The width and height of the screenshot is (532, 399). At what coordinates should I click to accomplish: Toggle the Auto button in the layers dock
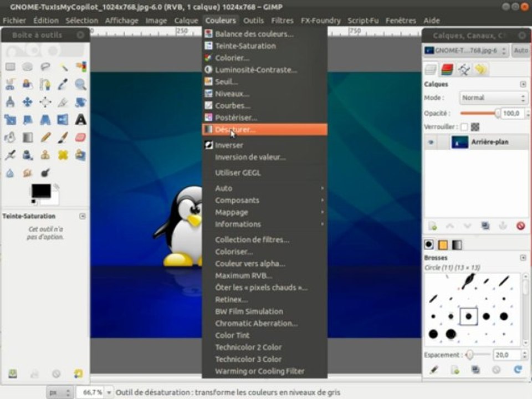pyautogui.click(x=521, y=50)
